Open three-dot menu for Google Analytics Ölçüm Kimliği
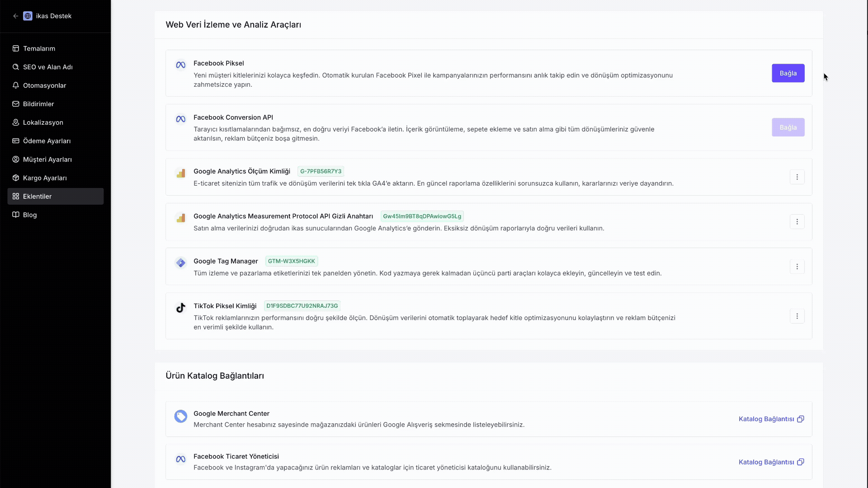The height and width of the screenshot is (488, 868). coord(797,177)
